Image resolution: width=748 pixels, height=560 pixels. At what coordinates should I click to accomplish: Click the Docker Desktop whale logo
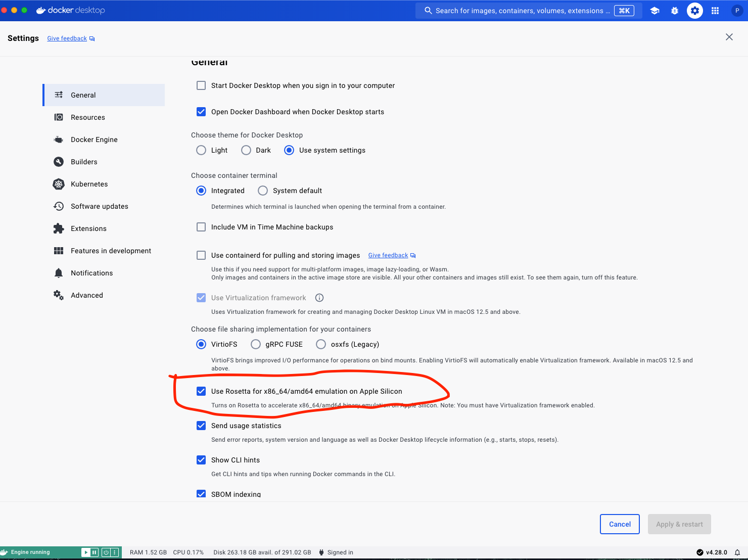click(41, 11)
